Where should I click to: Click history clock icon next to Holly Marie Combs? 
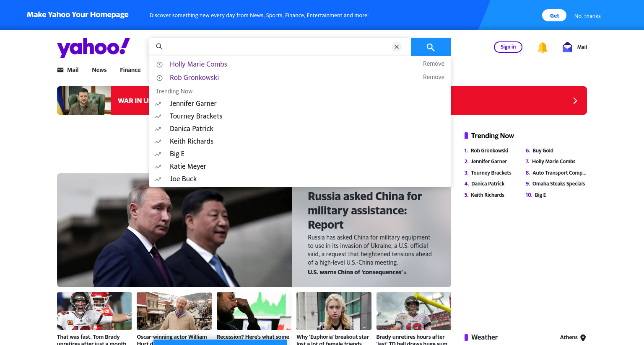159,64
